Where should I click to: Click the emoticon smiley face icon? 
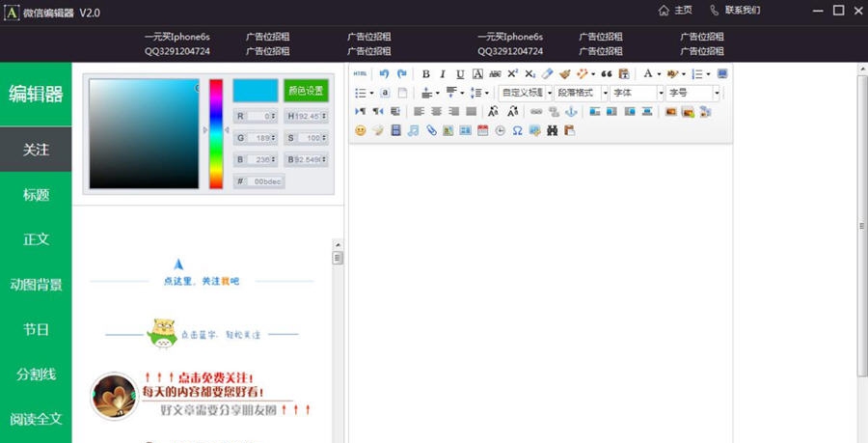[x=361, y=130]
